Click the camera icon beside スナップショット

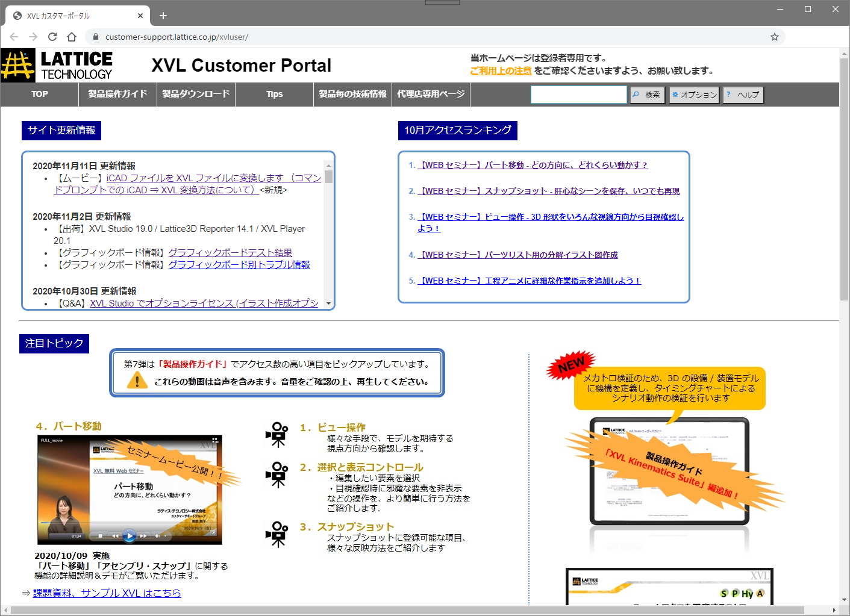[277, 534]
